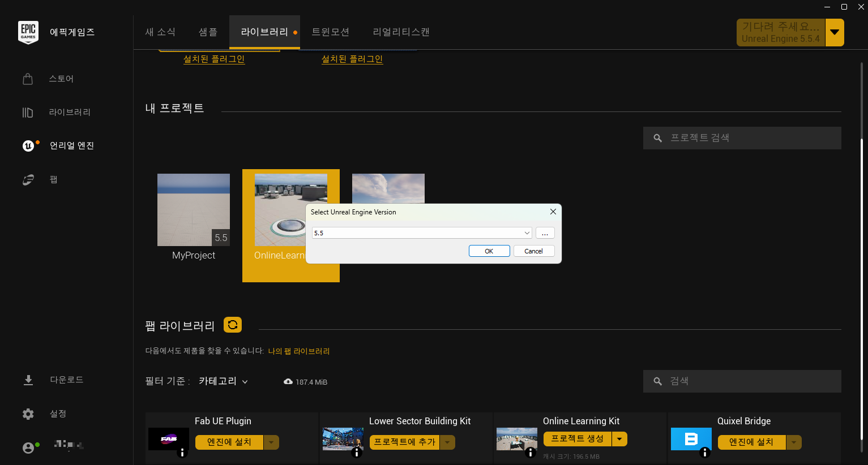Click 프로젝트 생성 for Online Learning Kit
Viewport: 868px width, 465px height.
578,439
